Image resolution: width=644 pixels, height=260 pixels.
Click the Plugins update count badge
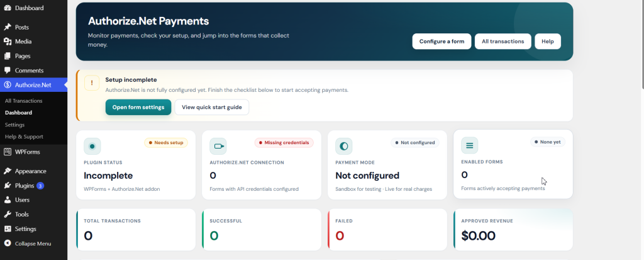(x=40, y=186)
